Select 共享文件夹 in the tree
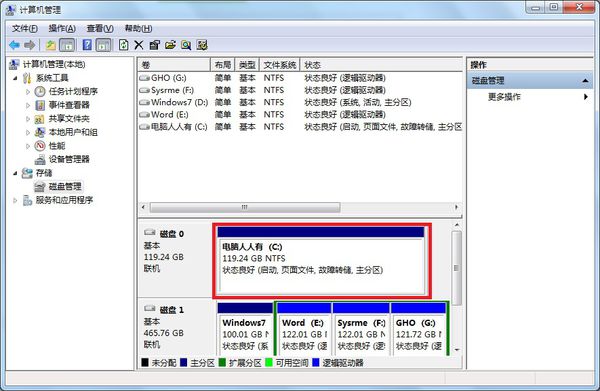This screenshot has height=391, width=600. tap(69, 119)
